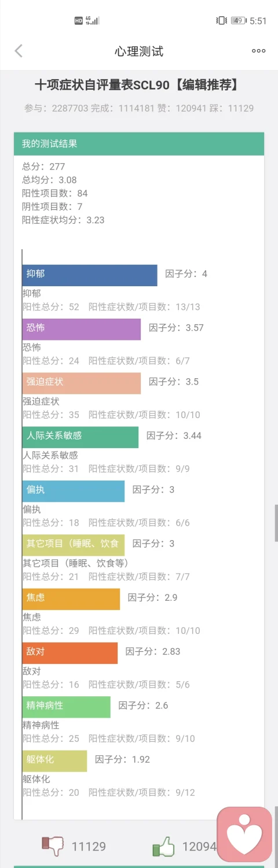Tap the salmon 强迫症状 bar
The width and height of the screenshot is (278, 868).
[x=82, y=383]
